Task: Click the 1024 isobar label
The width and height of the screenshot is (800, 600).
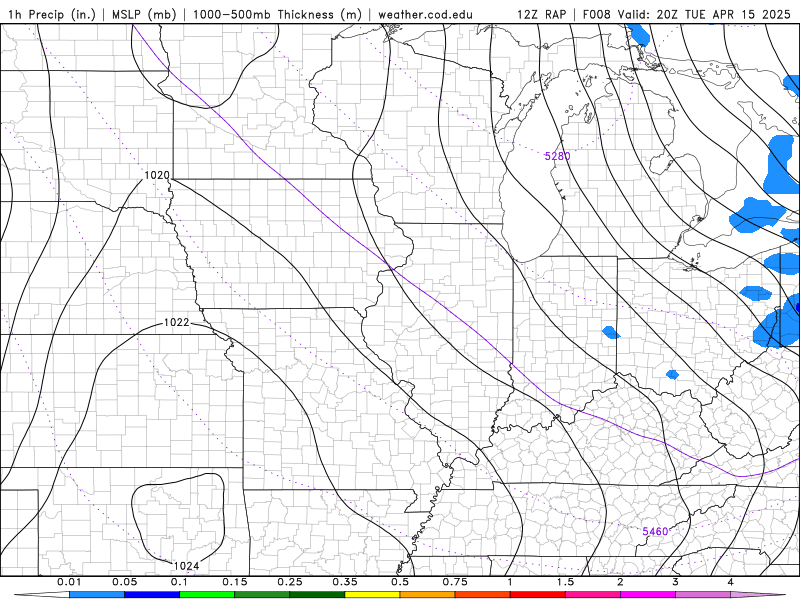Action: click(187, 566)
